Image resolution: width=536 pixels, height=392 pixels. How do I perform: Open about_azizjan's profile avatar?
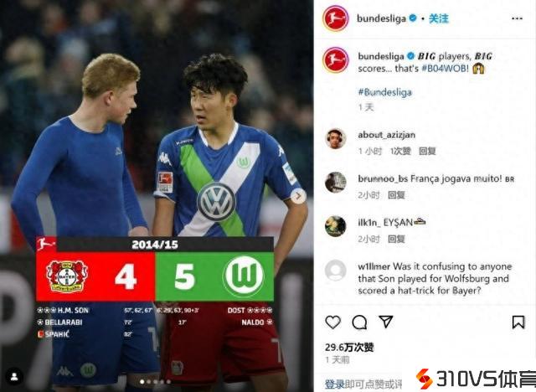[335, 139]
